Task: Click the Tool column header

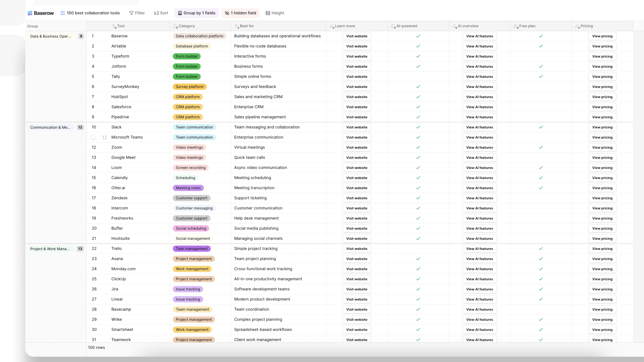Action: point(128,26)
